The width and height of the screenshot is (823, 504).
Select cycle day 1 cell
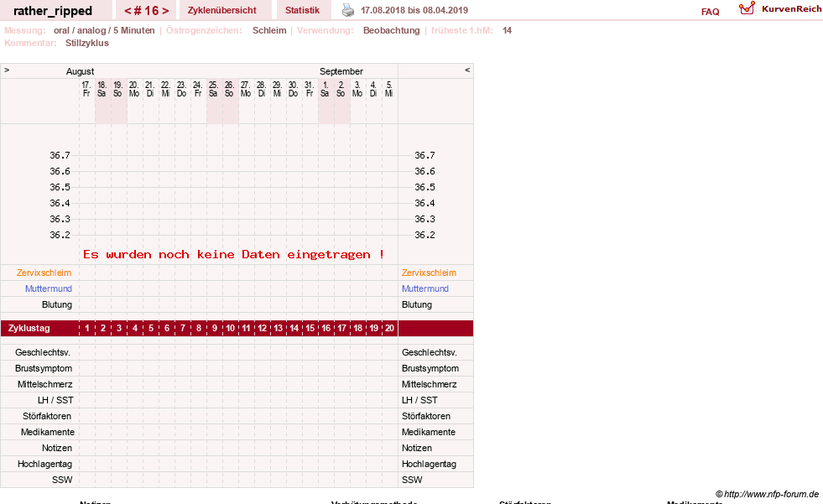point(87,328)
